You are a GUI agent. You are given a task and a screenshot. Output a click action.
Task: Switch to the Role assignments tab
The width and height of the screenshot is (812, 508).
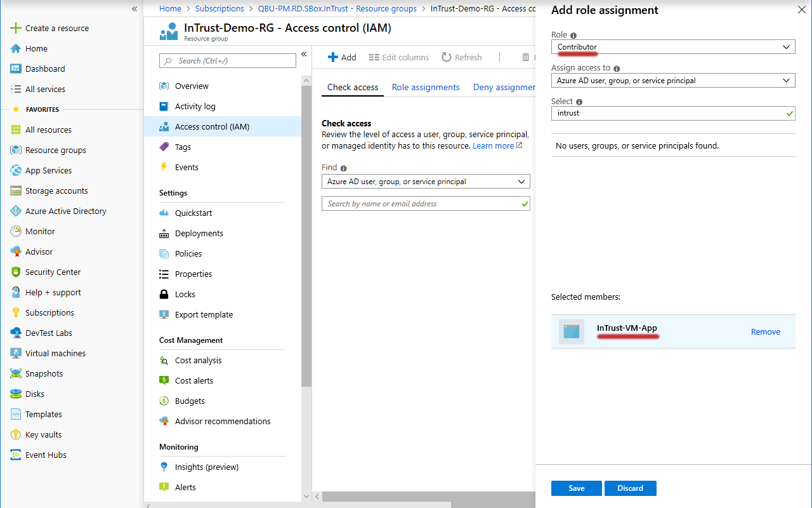(x=426, y=87)
